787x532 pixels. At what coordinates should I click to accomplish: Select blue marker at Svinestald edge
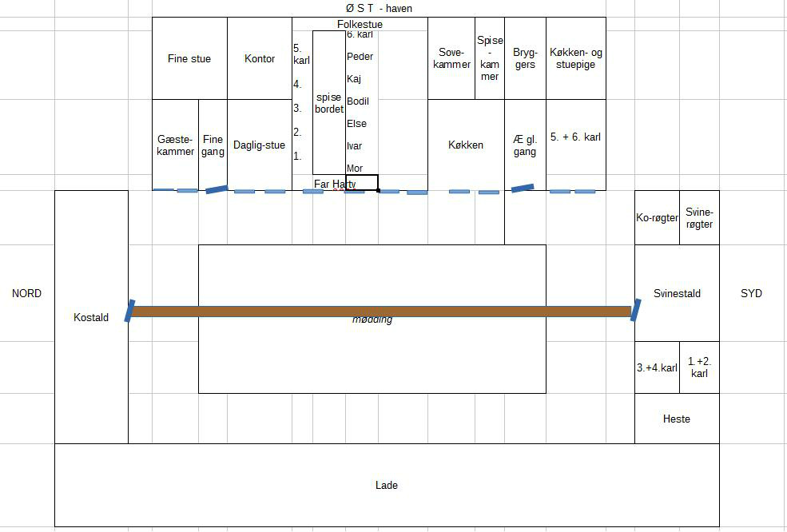point(635,310)
